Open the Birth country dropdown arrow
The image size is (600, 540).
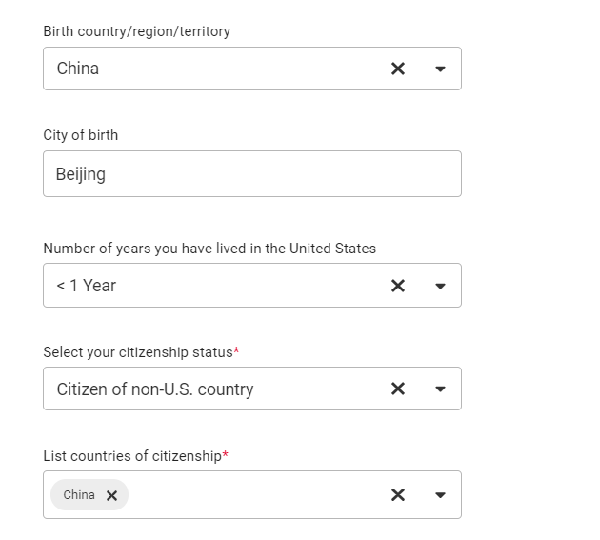(x=440, y=69)
